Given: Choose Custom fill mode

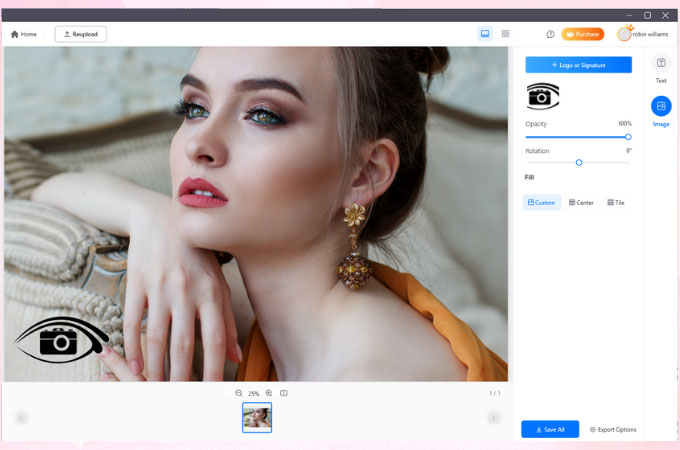Looking at the screenshot, I should [x=542, y=203].
